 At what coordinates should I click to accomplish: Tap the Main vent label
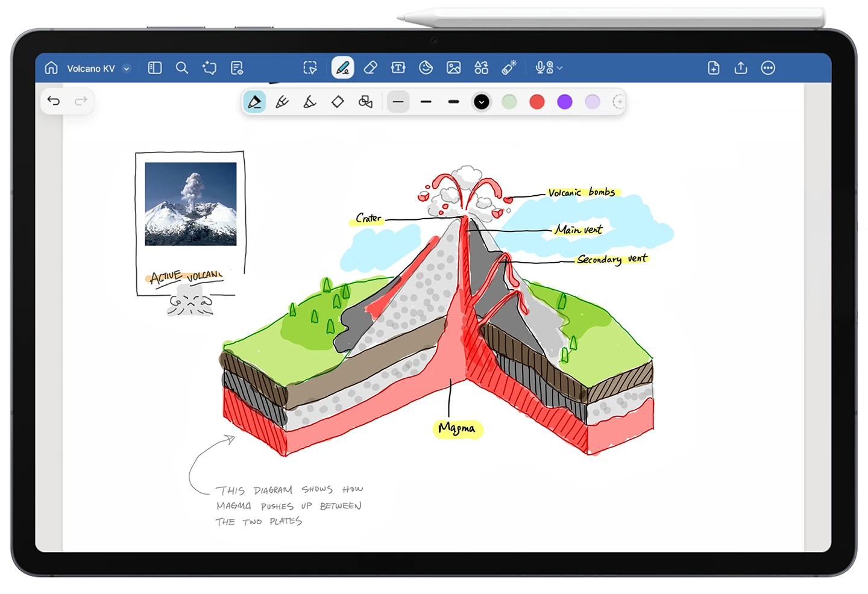[579, 230]
